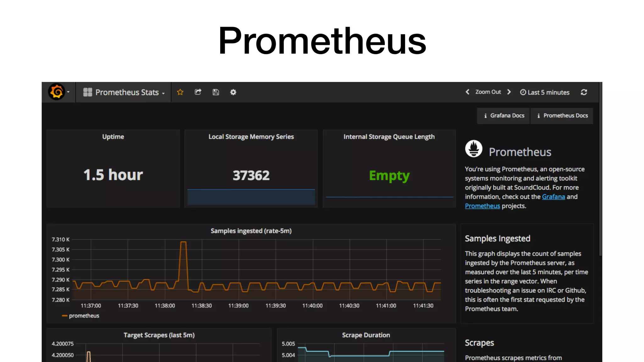Shift time range forward with right chevron
The width and height of the screenshot is (644, 362).
pos(509,92)
